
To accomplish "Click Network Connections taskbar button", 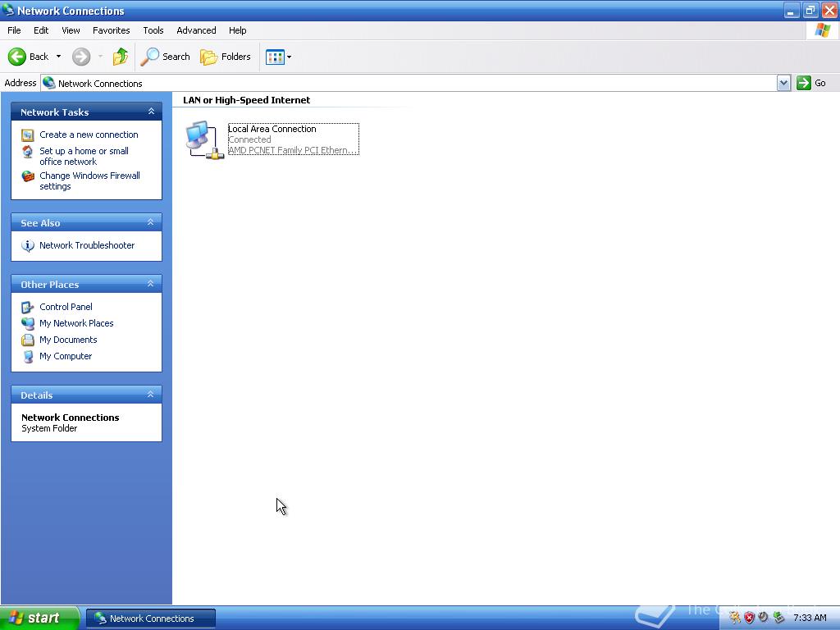I will [x=151, y=619].
